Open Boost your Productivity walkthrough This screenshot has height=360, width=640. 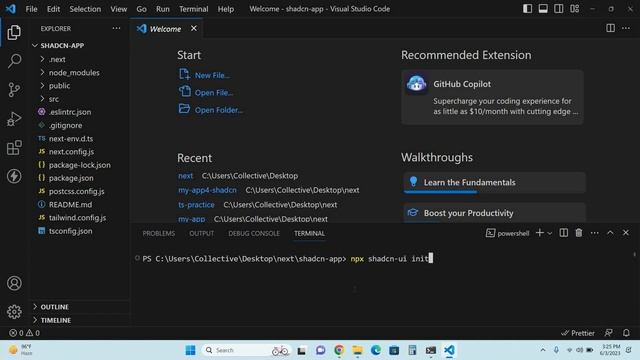coord(495,213)
